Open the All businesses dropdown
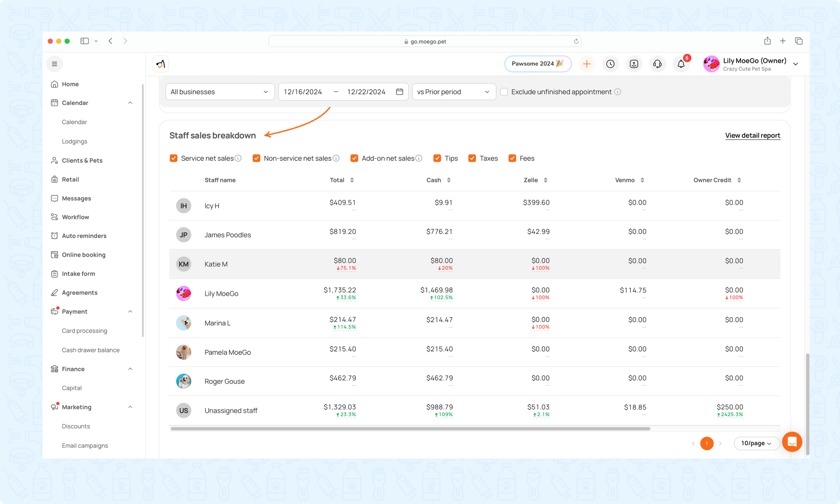 [220, 92]
